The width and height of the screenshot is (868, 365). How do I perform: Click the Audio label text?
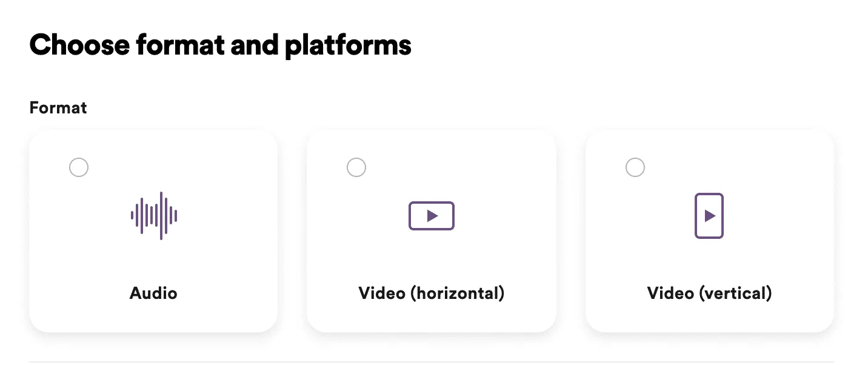pos(153,293)
